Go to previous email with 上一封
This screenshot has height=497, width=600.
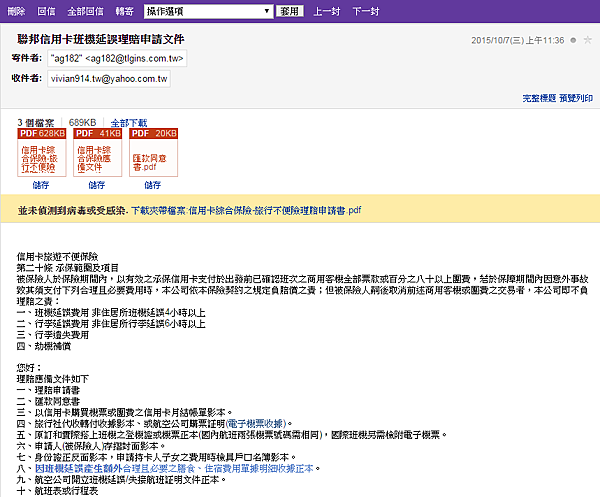(327, 11)
